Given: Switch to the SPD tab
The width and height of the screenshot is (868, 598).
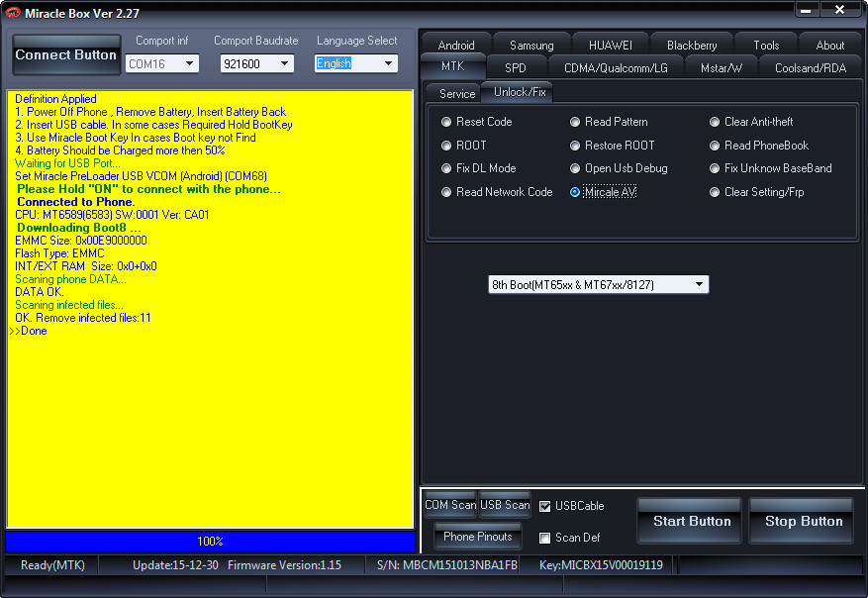Looking at the screenshot, I should 516,67.
